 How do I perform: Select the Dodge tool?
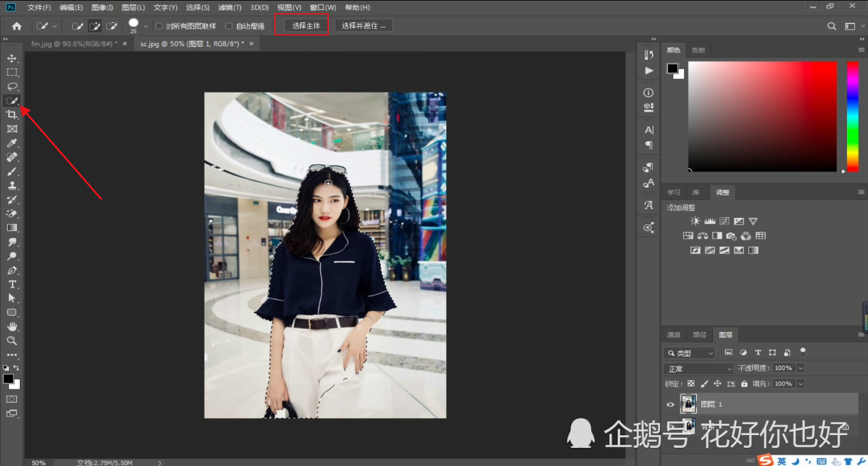[x=11, y=256]
